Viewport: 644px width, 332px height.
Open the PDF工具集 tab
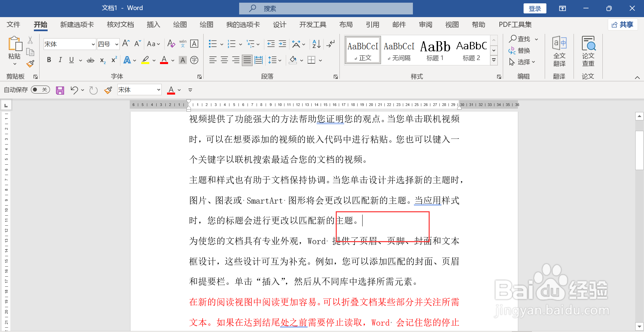515,24
